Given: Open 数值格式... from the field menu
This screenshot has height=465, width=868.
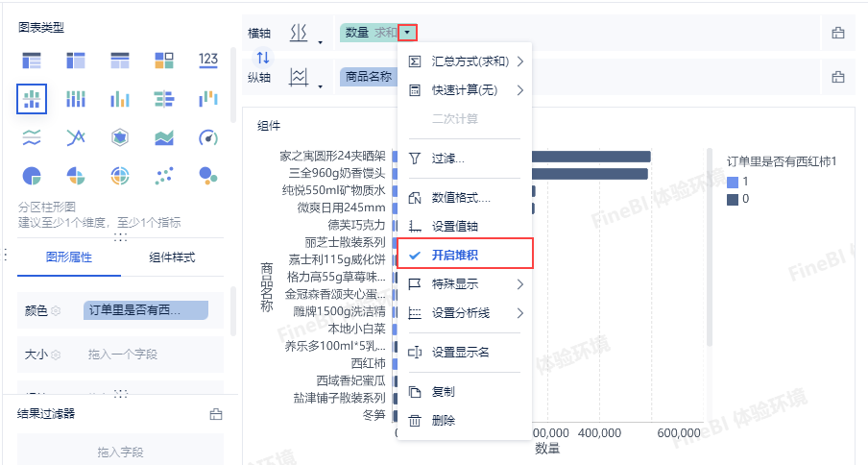Looking at the screenshot, I should (465, 198).
